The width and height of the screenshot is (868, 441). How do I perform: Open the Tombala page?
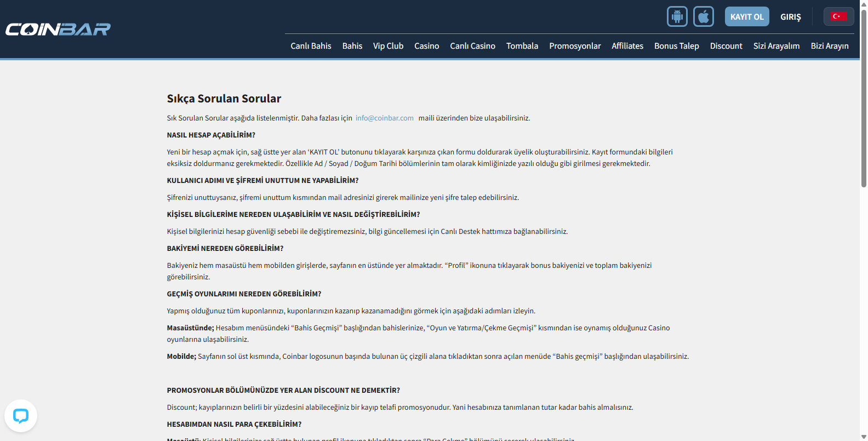(522, 46)
